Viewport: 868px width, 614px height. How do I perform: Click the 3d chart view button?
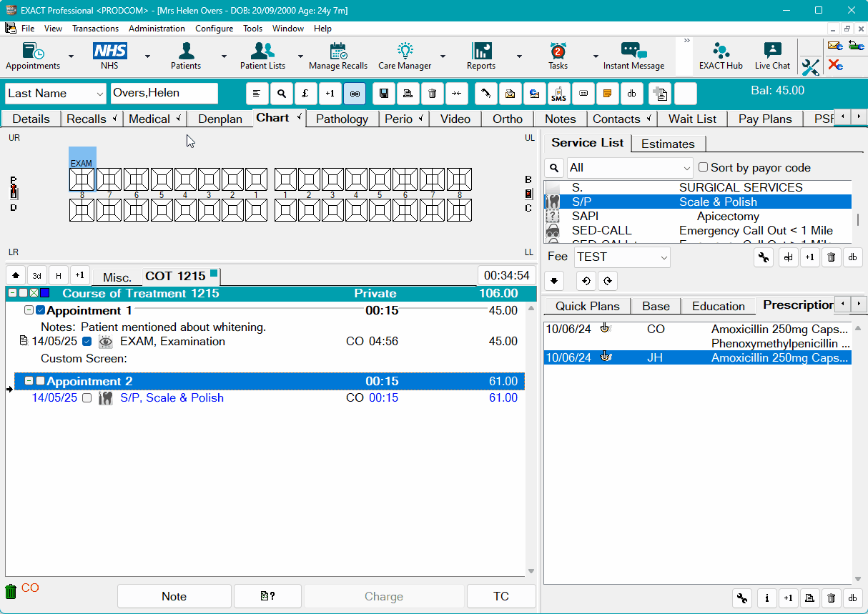coord(37,276)
